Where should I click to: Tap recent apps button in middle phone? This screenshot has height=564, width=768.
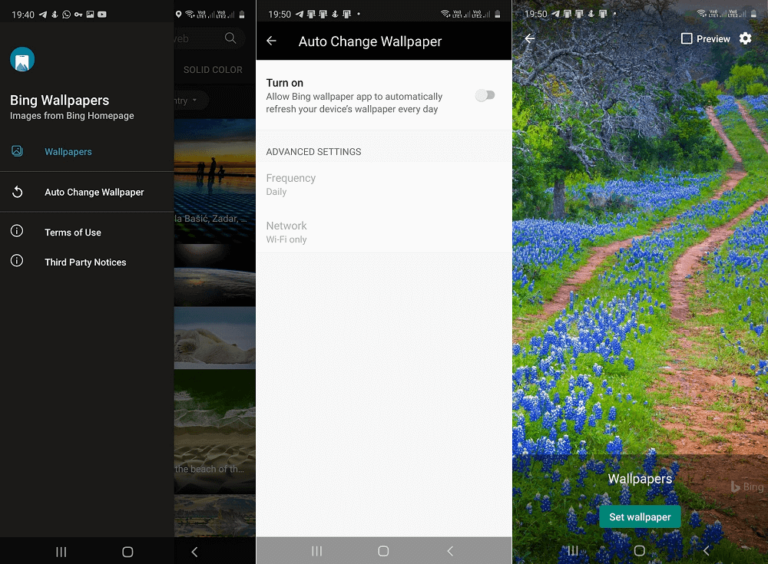pos(317,551)
